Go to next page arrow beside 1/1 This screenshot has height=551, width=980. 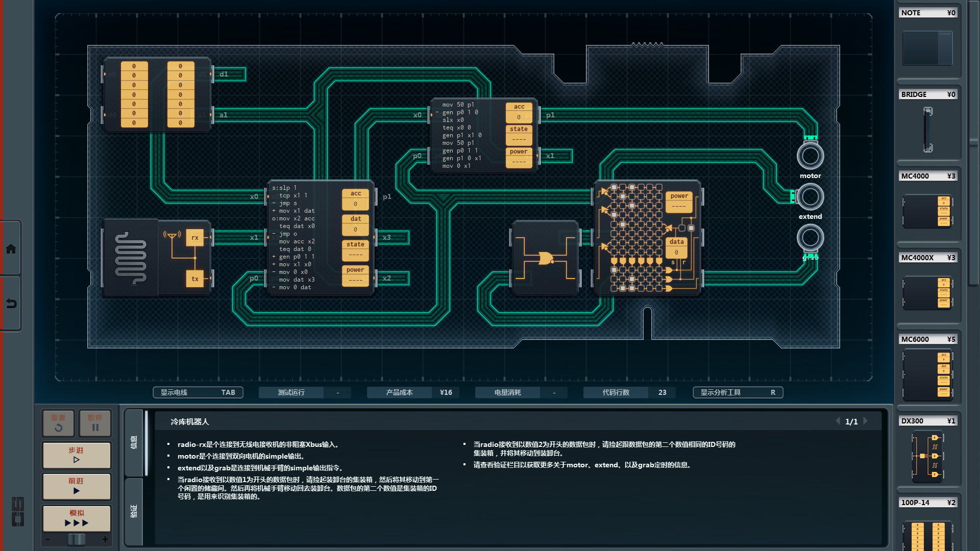pyautogui.click(x=866, y=421)
